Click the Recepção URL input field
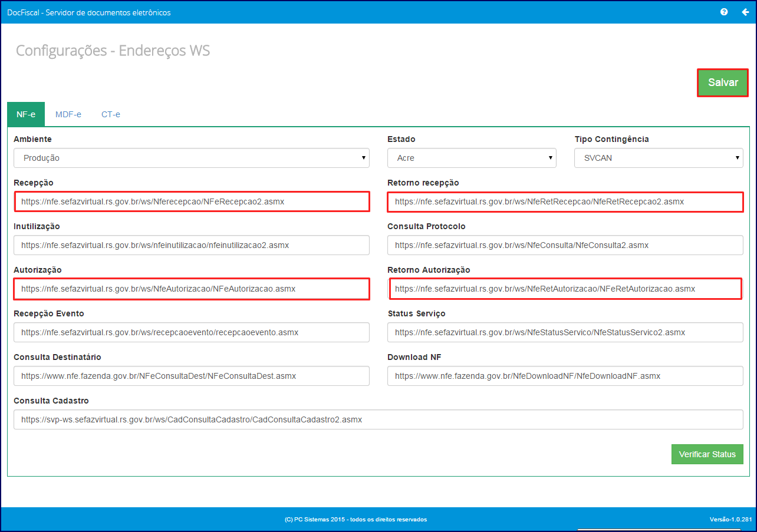Viewport: 757px width, 532px height. 192,201
